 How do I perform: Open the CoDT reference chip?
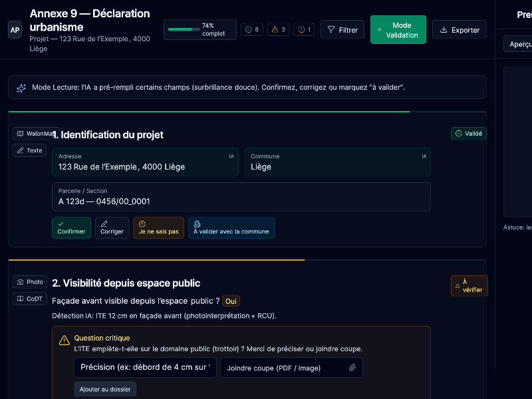[29, 299]
